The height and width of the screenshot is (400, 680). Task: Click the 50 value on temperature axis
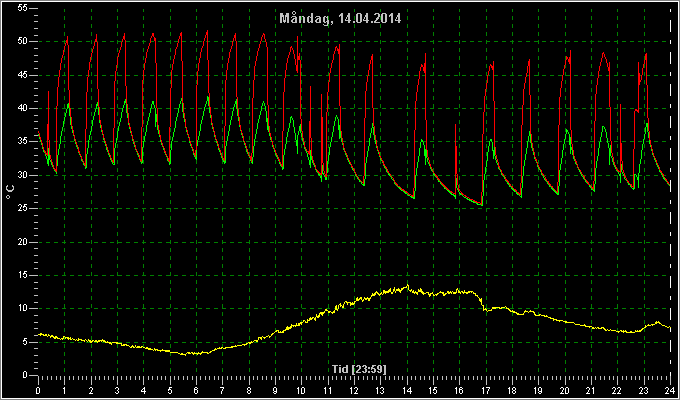tap(23, 42)
